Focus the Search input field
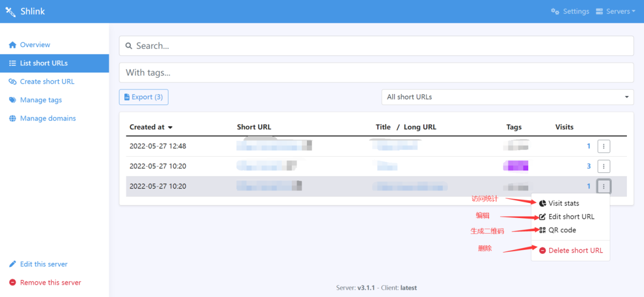Viewport: 644px width, 297px height. pyautogui.click(x=376, y=46)
